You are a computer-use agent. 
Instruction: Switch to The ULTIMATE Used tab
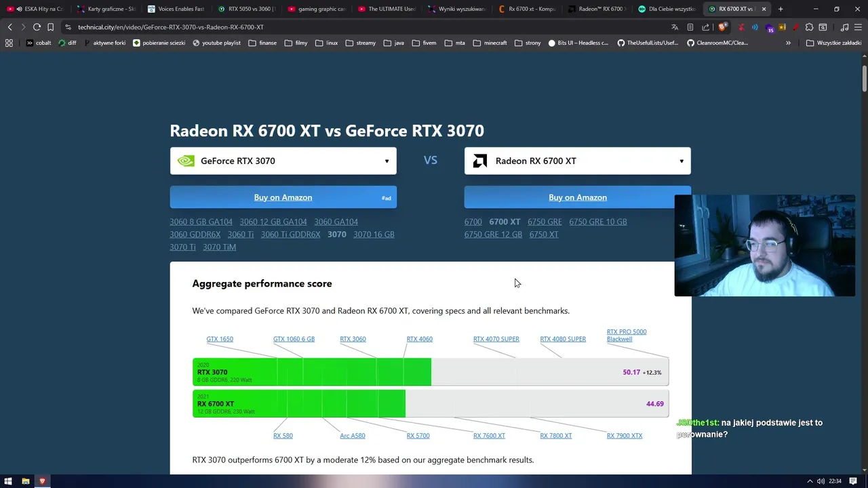386,9
